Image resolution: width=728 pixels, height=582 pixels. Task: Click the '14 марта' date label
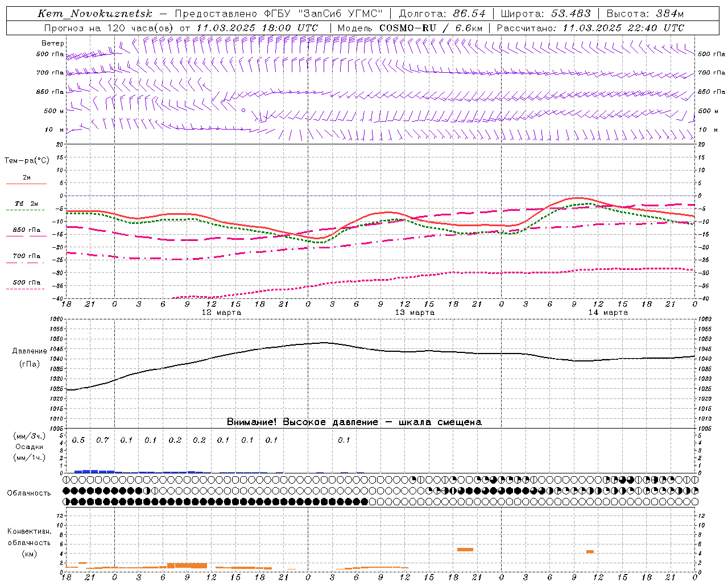[608, 313]
